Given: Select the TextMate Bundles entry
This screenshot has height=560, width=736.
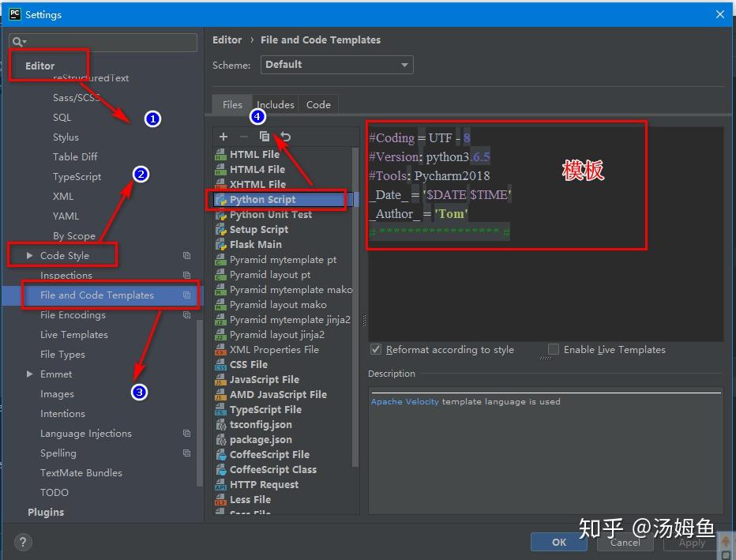Looking at the screenshot, I should [x=81, y=472].
